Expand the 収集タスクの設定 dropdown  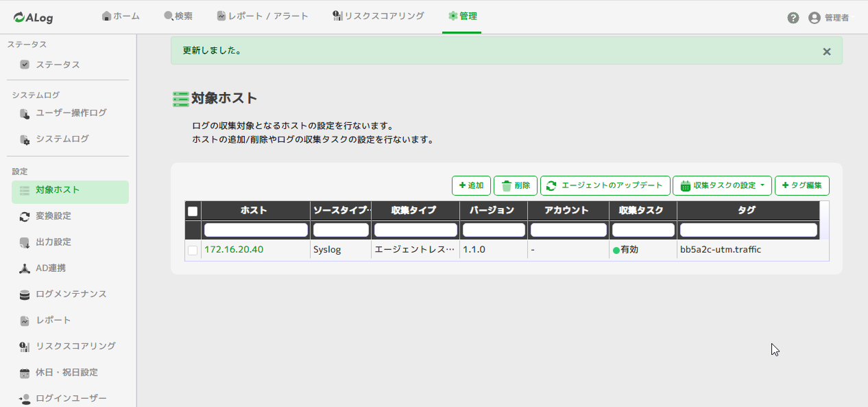click(723, 185)
